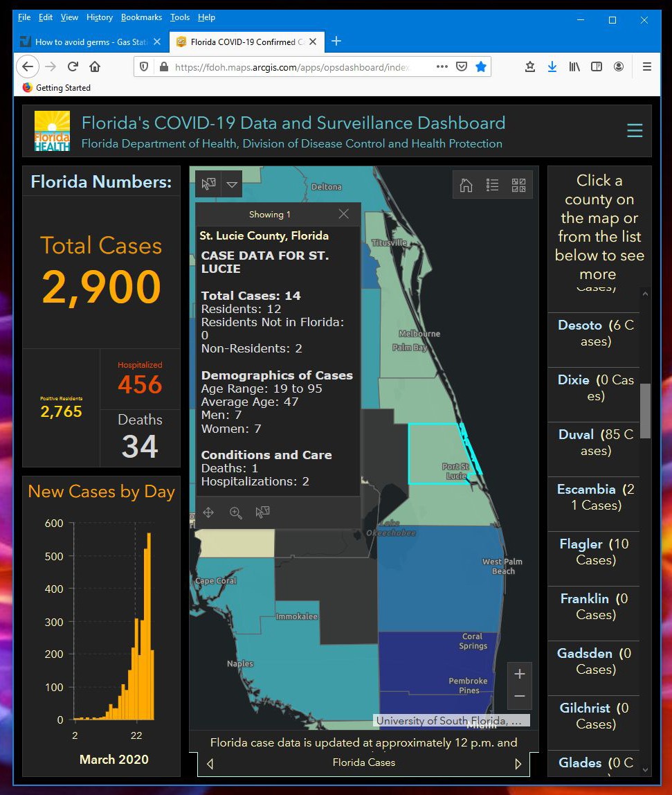Close the 'How to avoid germs' tab

point(157,42)
